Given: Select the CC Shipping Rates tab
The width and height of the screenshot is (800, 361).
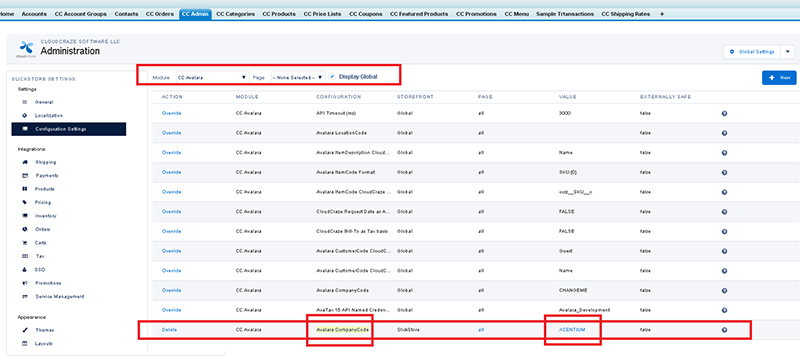Looking at the screenshot, I should pyautogui.click(x=626, y=14).
